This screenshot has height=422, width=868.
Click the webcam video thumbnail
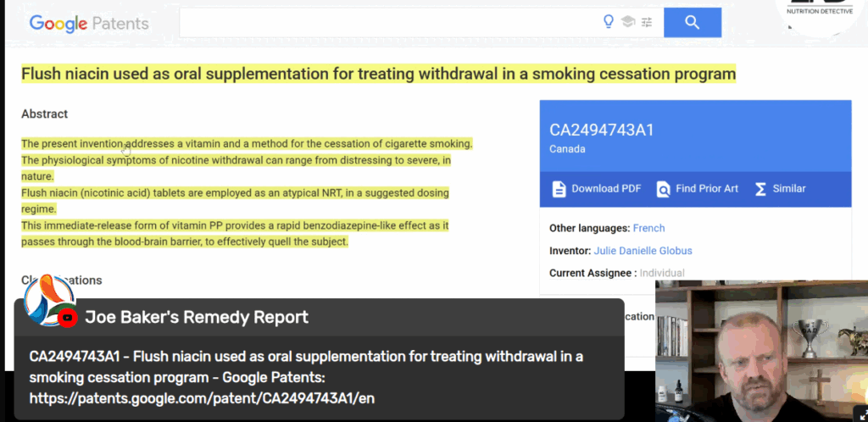[761, 351]
